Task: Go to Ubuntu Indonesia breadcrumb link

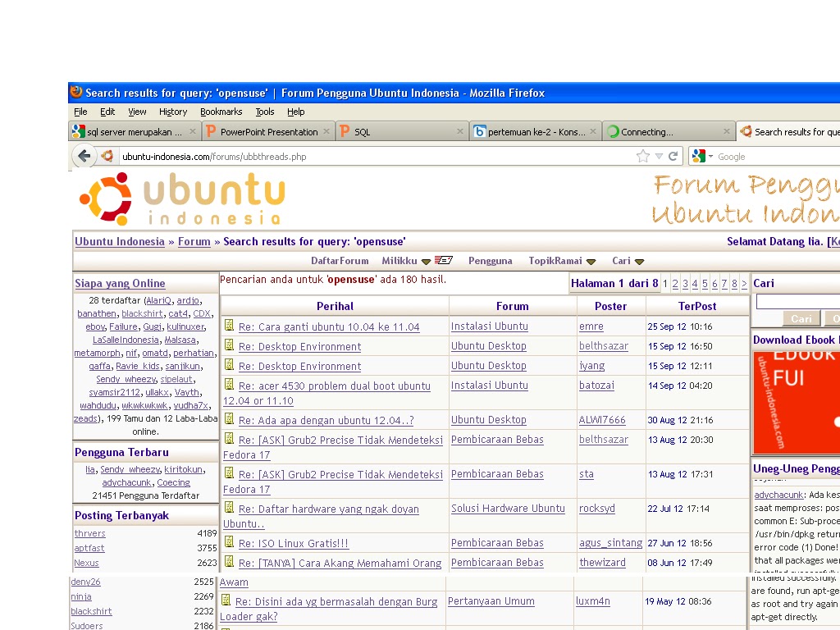Action: [120, 242]
